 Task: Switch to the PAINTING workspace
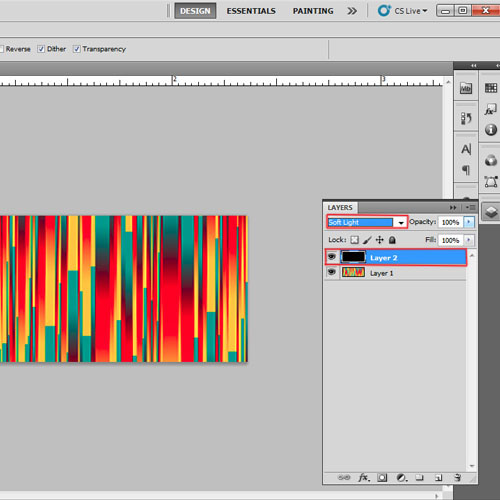pos(313,11)
